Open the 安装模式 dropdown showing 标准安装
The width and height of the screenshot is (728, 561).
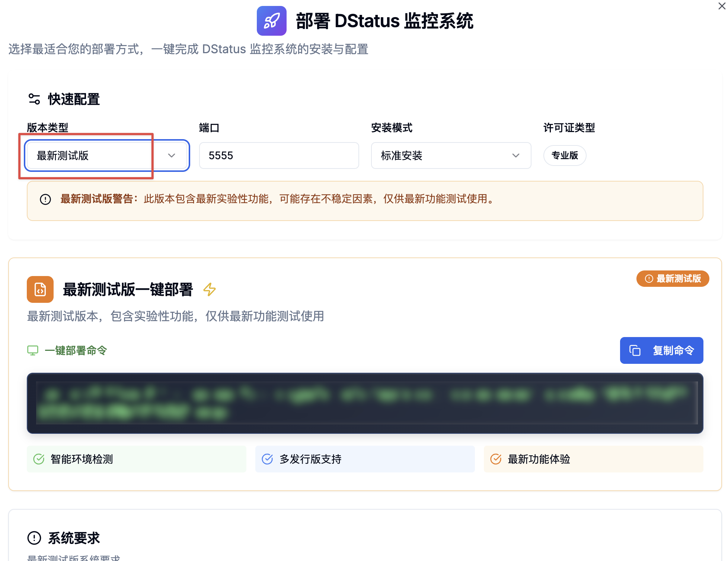[451, 156]
